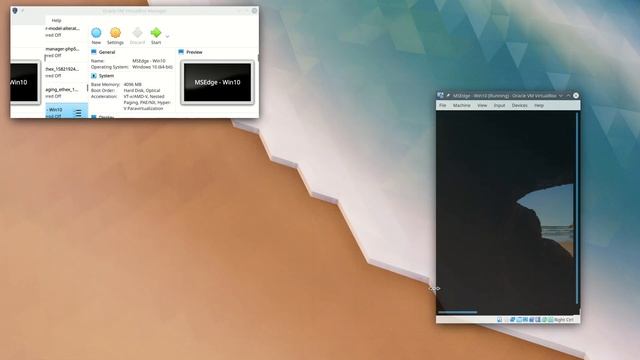
Task: Open the Devices menu in the VM window
Action: (x=520, y=105)
